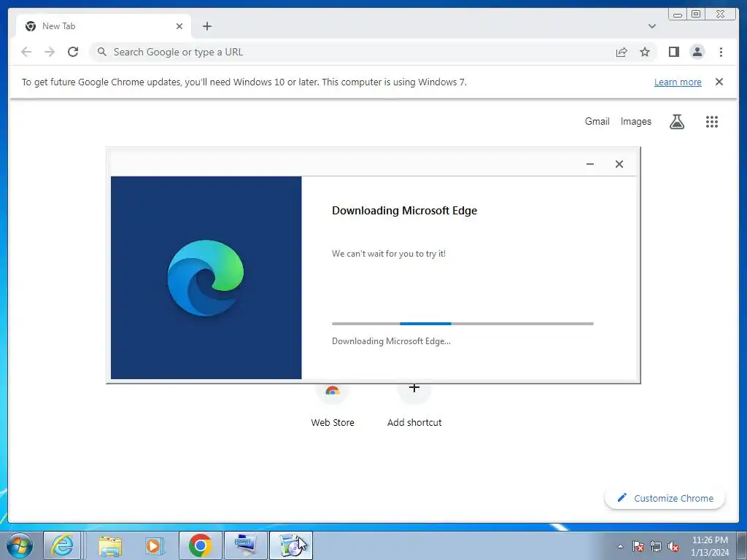Open File Explorer from the taskbar
The height and width of the screenshot is (560, 747).
(x=110, y=545)
